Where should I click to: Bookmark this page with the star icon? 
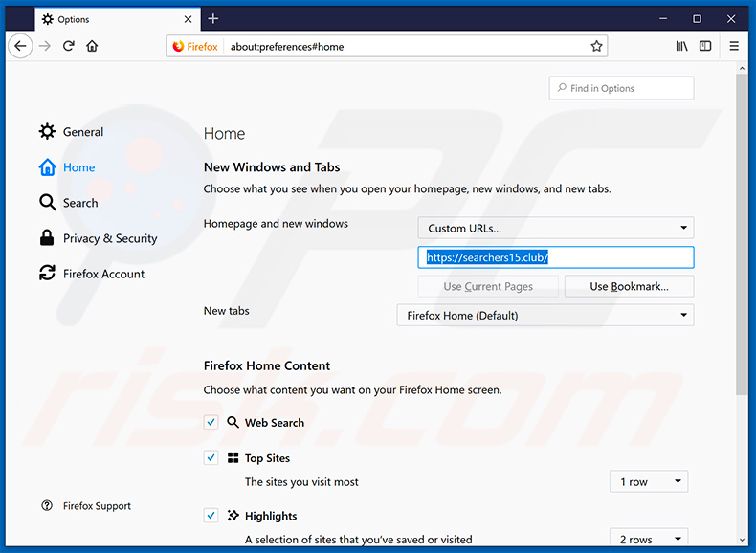pyautogui.click(x=596, y=46)
